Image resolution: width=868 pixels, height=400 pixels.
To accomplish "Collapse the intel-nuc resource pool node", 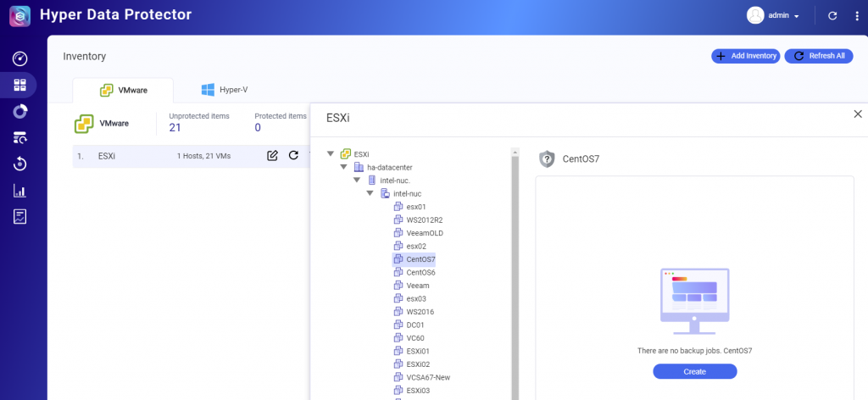I will coord(370,193).
